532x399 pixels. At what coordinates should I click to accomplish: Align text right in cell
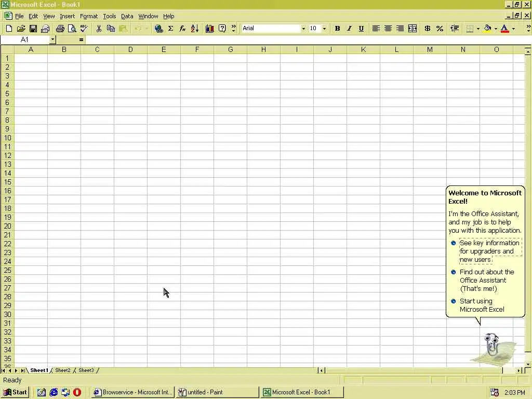[400, 29]
